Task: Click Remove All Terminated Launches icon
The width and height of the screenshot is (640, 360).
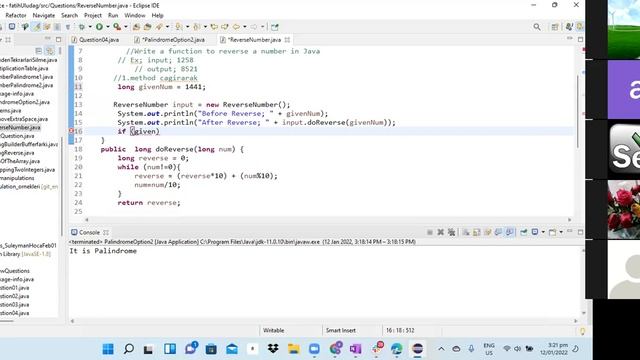Action: coord(451,232)
